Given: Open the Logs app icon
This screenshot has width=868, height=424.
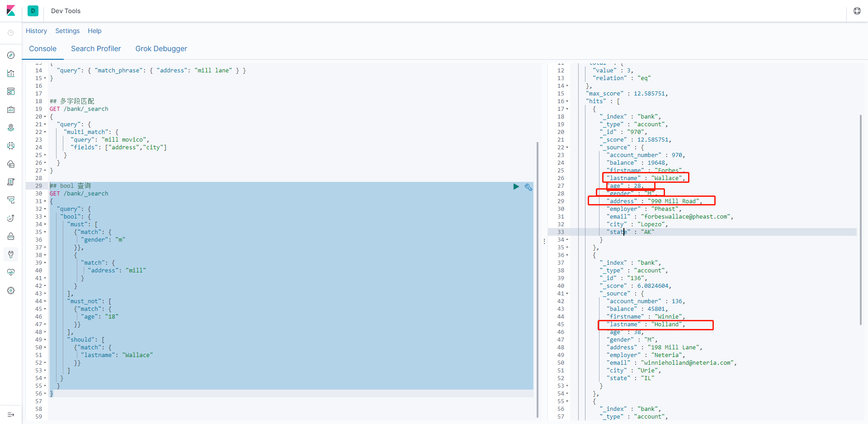Looking at the screenshot, I should 11,182.
